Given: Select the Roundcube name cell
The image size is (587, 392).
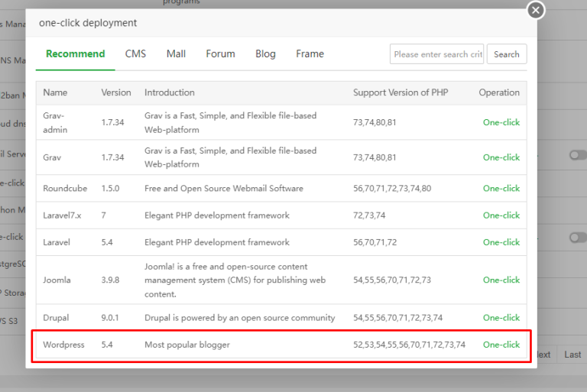Looking at the screenshot, I should click(65, 188).
